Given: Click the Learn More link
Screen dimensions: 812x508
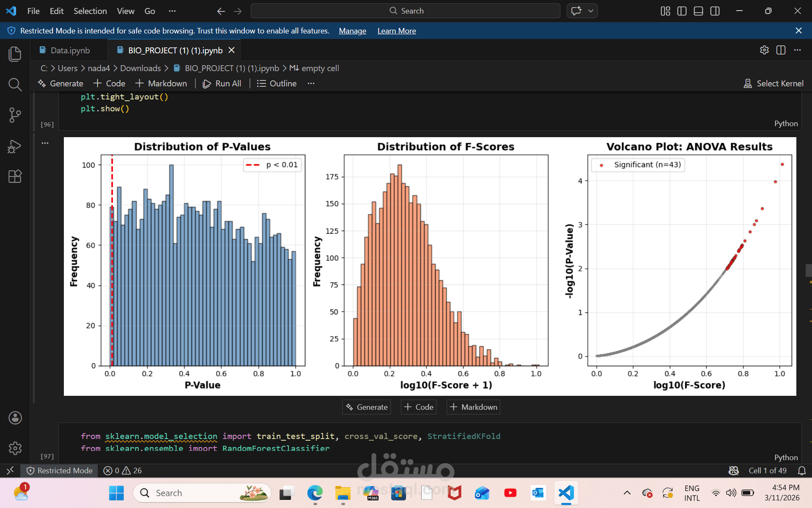Looking at the screenshot, I should (x=396, y=31).
